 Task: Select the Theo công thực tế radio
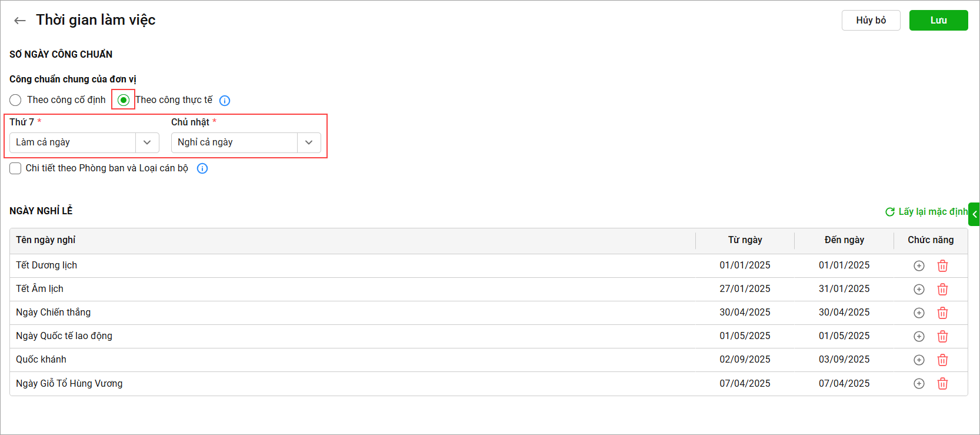coord(124,100)
